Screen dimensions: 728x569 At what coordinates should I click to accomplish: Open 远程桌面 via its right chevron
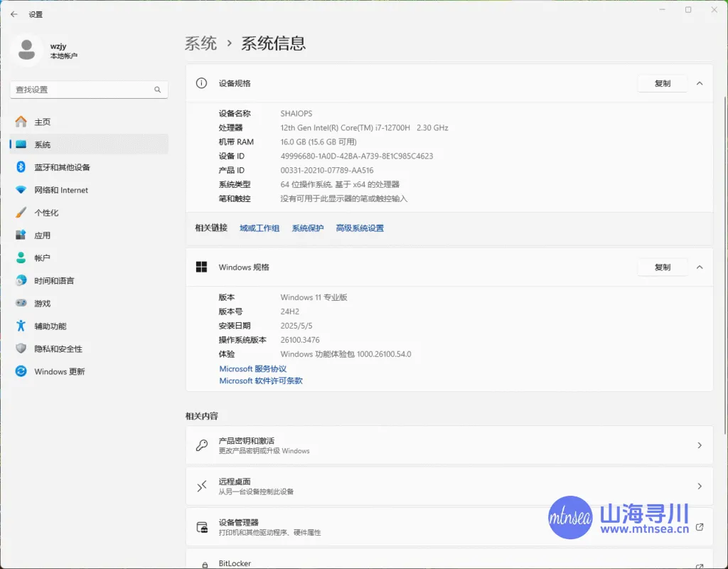click(700, 486)
